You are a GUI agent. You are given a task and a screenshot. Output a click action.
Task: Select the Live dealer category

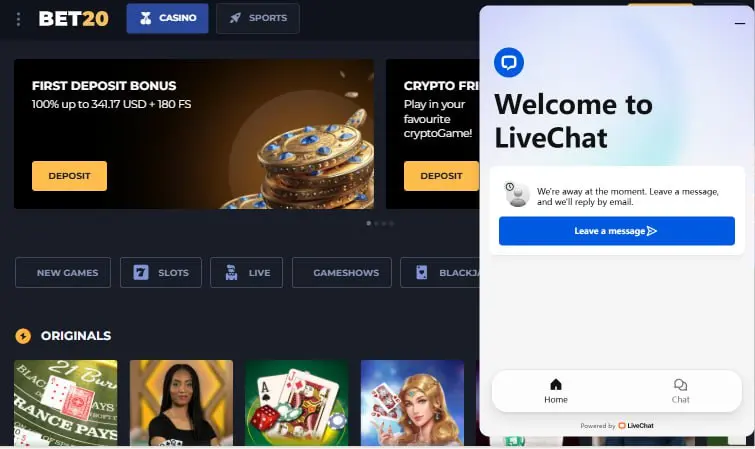pyautogui.click(x=247, y=273)
